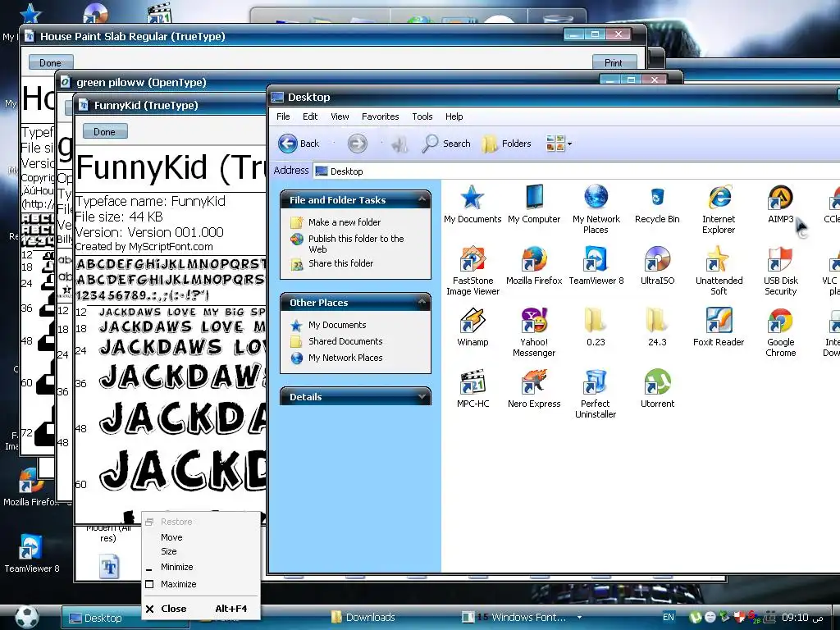This screenshot has width=840, height=630.
Task: Select the Recycle Bin icon
Action: click(657, 204)
